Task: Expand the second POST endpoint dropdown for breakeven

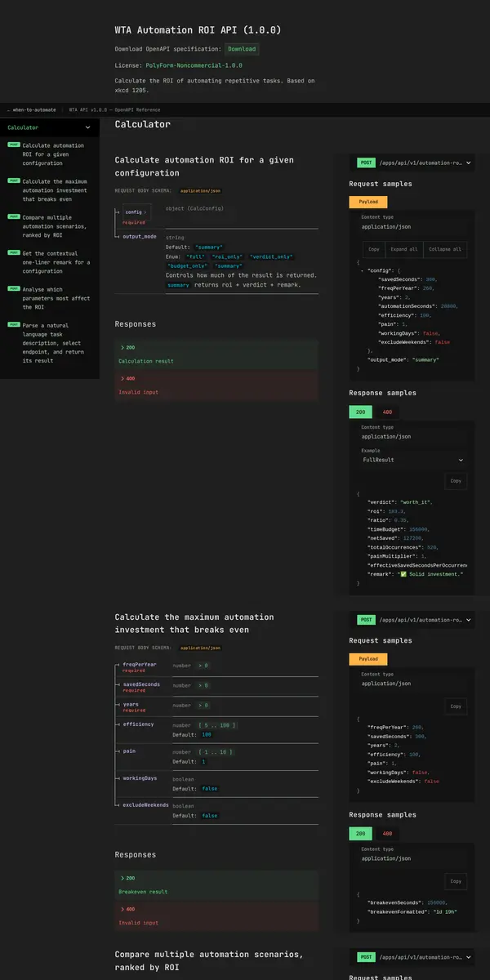Action: point(412,620)
